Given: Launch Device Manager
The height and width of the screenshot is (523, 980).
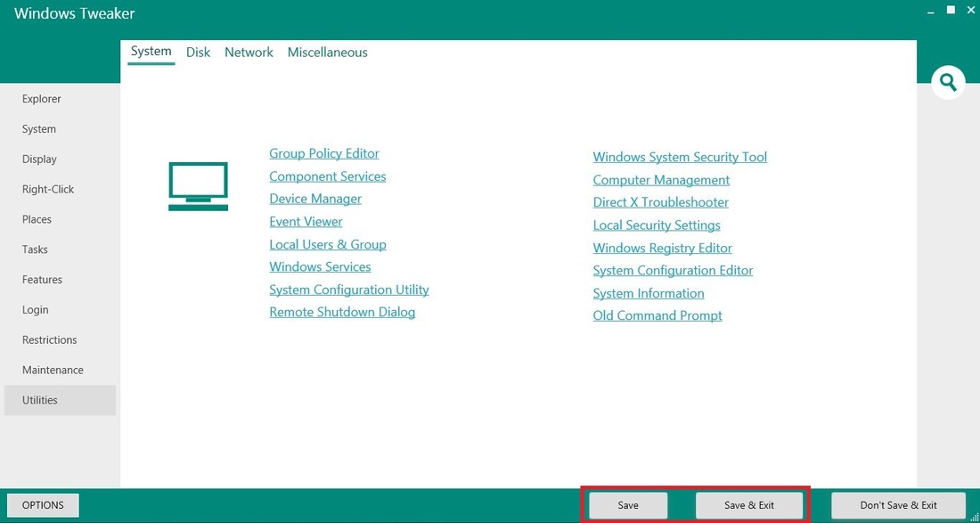Looking at the screenshot, I should pyautogui.click(x=315, y=199).
